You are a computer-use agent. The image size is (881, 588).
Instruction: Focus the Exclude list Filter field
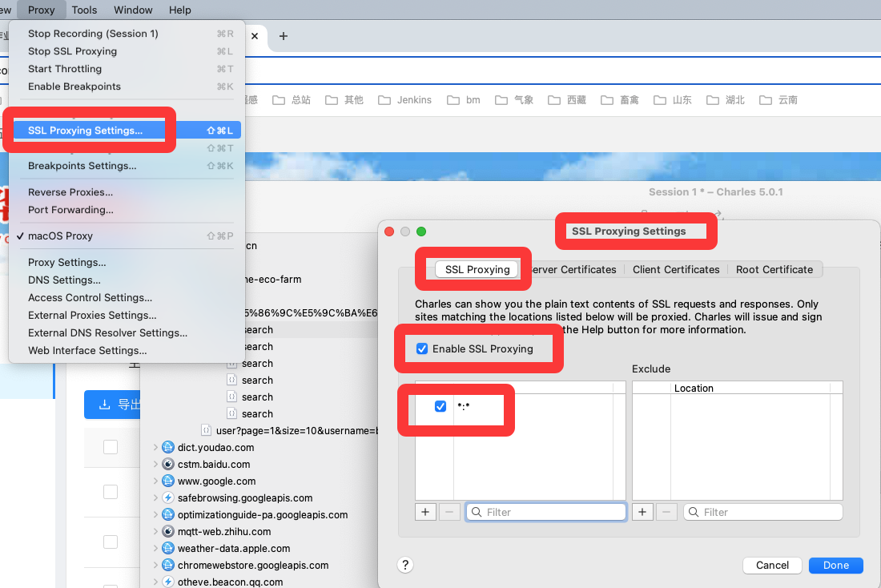(x=763, y=512)
